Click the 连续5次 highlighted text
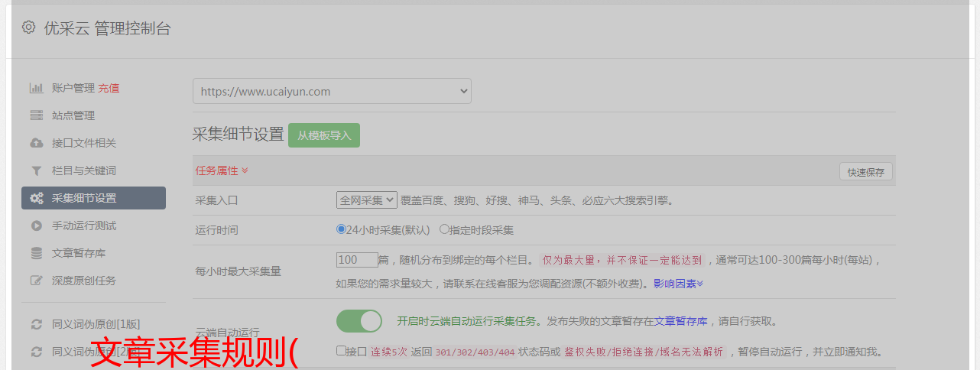 (x=388, y=352)
